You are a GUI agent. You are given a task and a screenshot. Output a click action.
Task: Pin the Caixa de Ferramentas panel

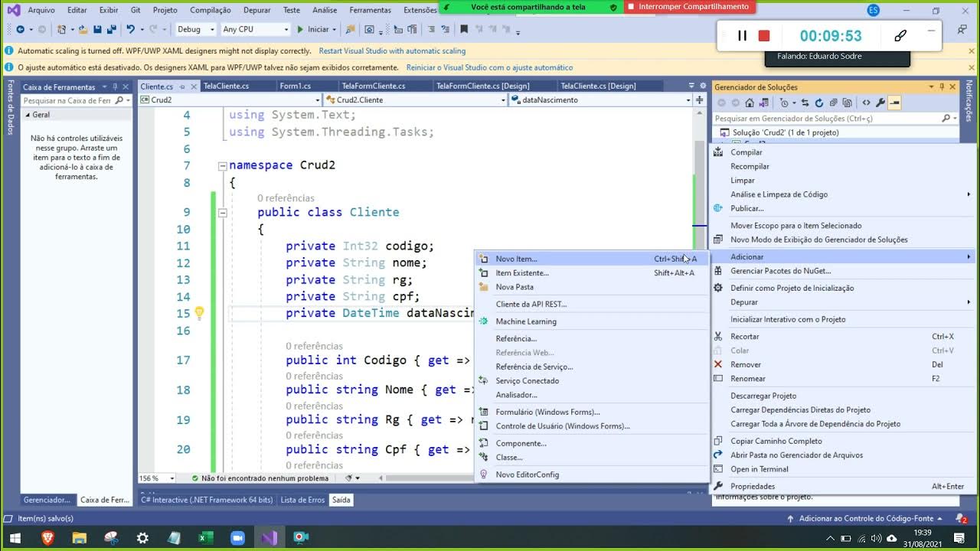pyautogui.click(x=115, y=86)
